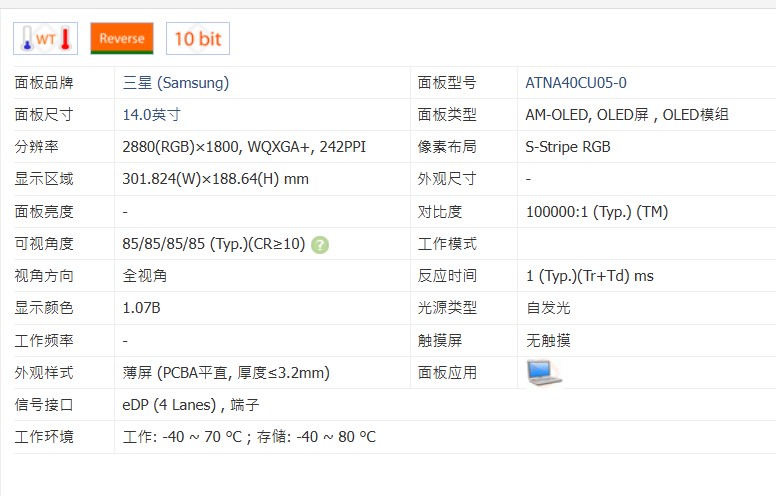Click the wide temperature (WT) thermometer icon

coord(45,39)
